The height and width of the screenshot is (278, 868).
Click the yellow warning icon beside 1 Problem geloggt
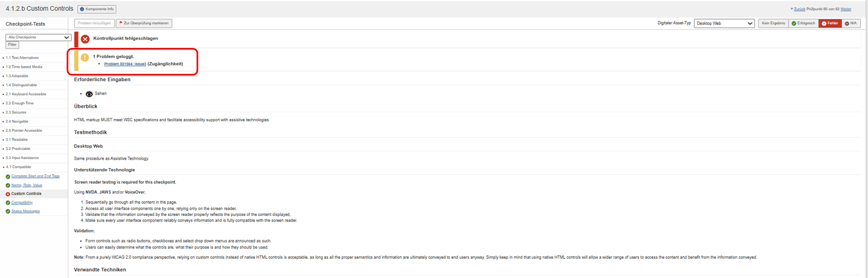click(x=85, y=58)
